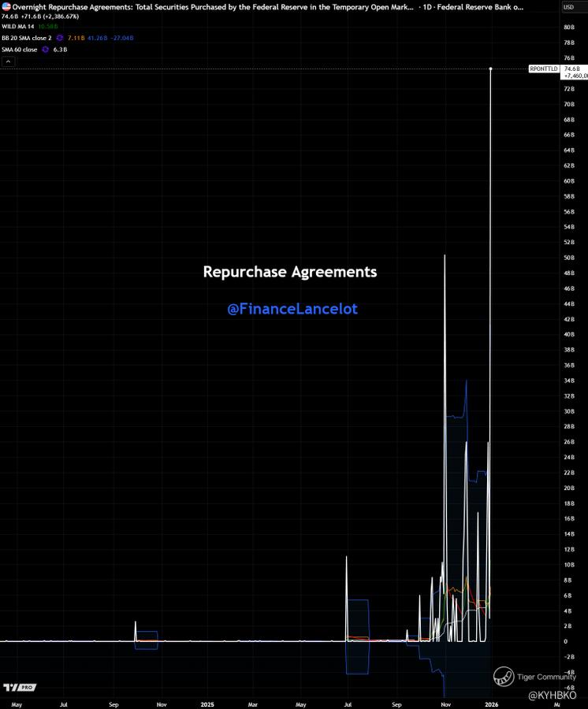This screenshot has width=588, height=709.
Task: Click the 40B price axis label
Action: (x=569, y=335)
